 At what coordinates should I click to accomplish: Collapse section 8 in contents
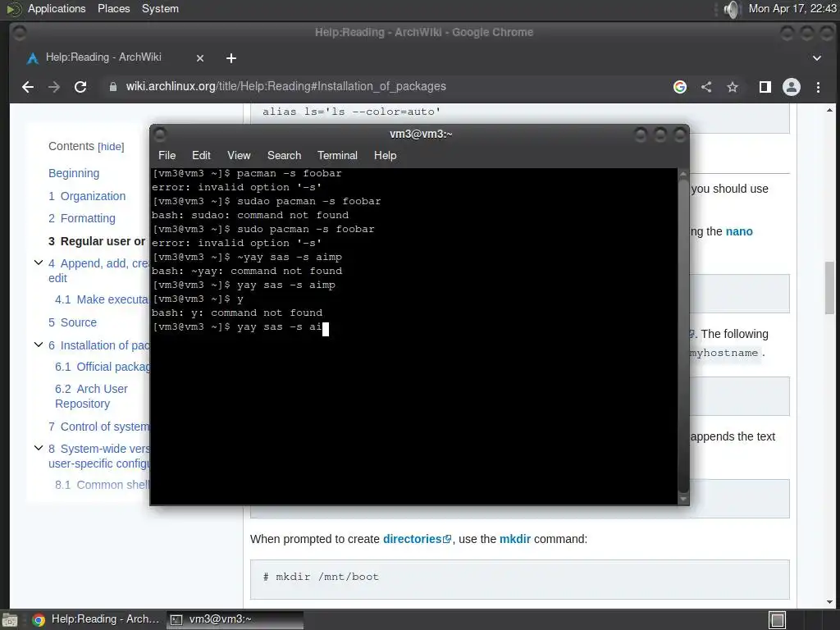(x=39, y=448)
